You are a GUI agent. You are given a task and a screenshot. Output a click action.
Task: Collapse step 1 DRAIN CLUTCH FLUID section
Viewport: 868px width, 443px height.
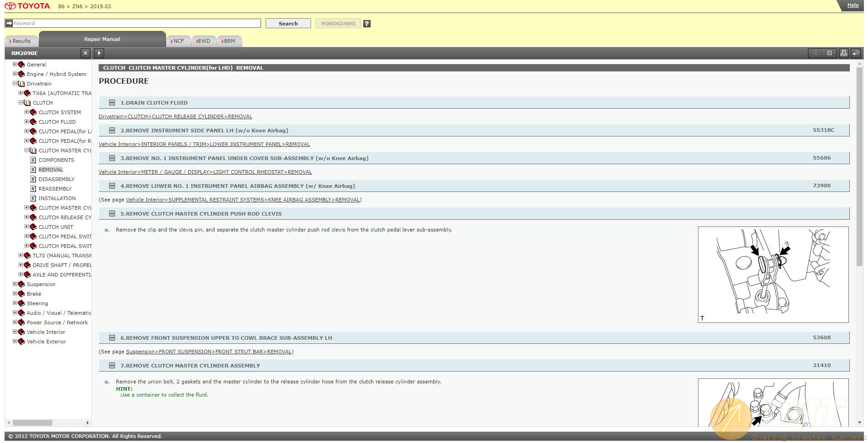pos(112,103)
